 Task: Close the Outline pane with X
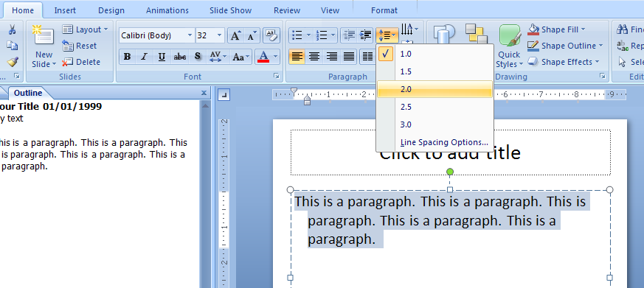coord(204,93)
